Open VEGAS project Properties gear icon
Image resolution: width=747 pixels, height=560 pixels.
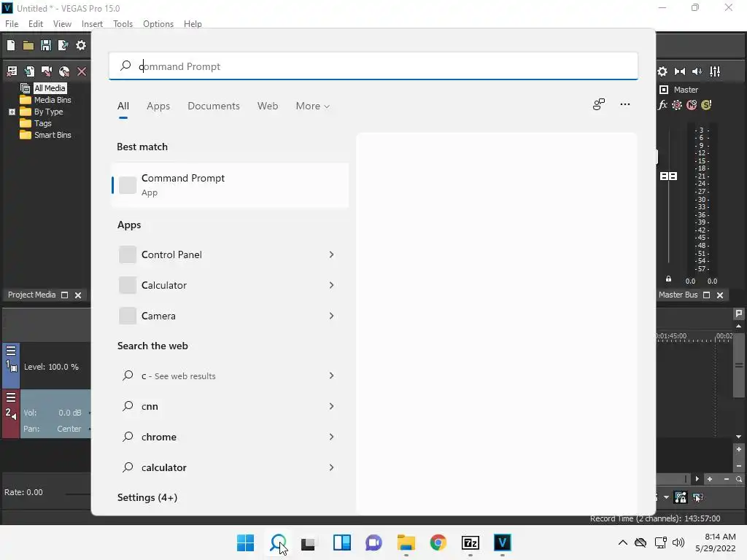[81, 45]
